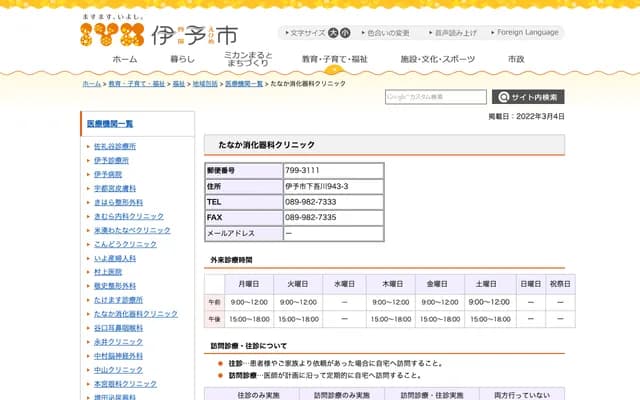Open 佐礼谷診療所 in the sidebar

tap(115, 146)
